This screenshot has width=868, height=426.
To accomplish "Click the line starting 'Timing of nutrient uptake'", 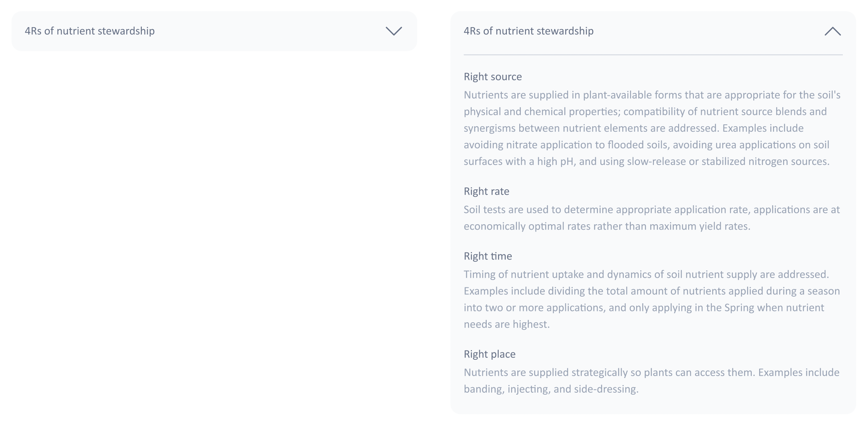I will pos(646,274).
